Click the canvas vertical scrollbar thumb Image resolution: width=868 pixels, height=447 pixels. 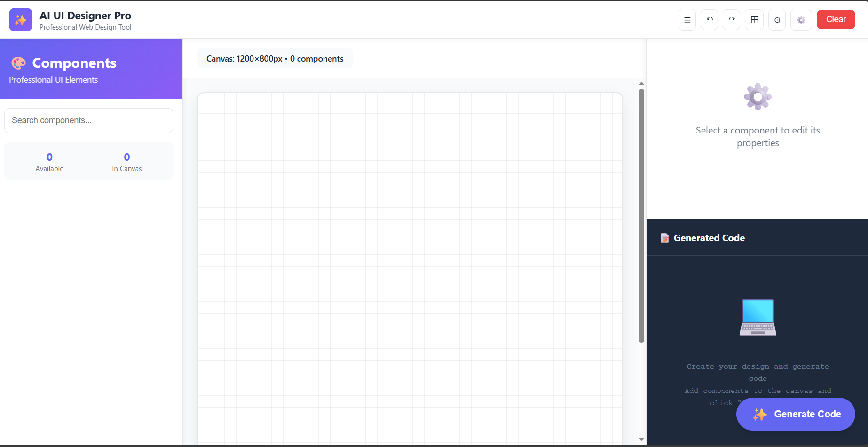(x=641, y=215)
